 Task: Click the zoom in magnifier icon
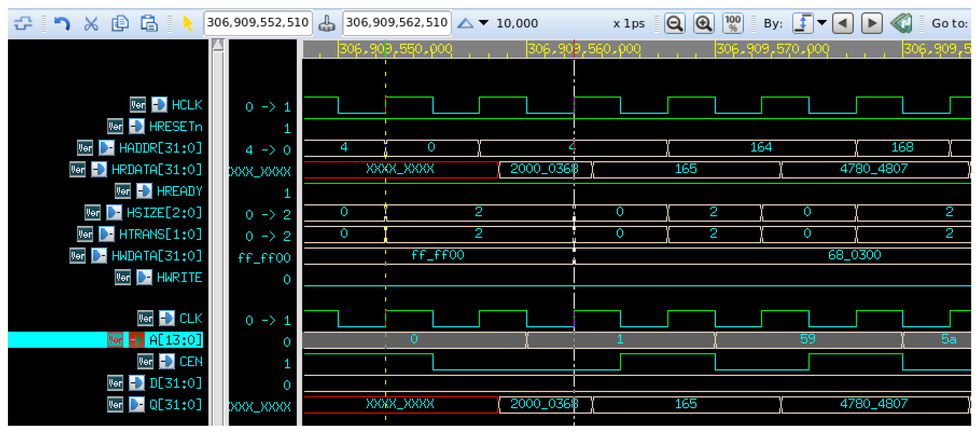[x=704, y=23]
